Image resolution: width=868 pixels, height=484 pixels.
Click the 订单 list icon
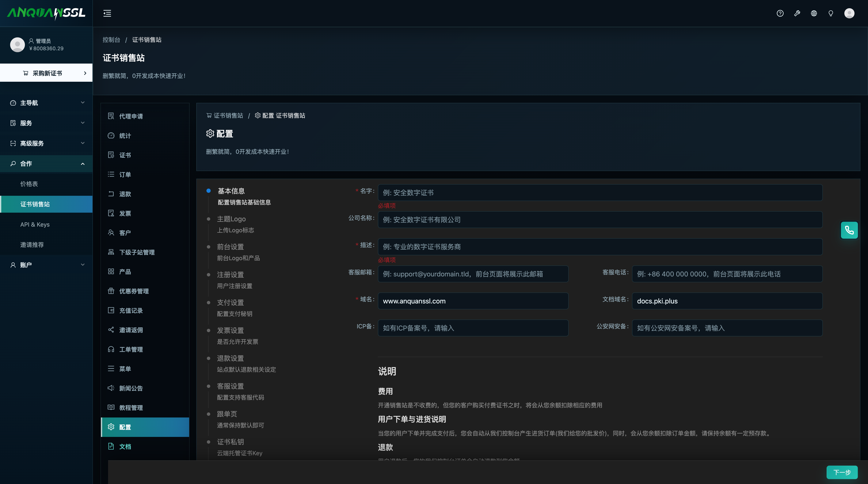coord(111,175)
